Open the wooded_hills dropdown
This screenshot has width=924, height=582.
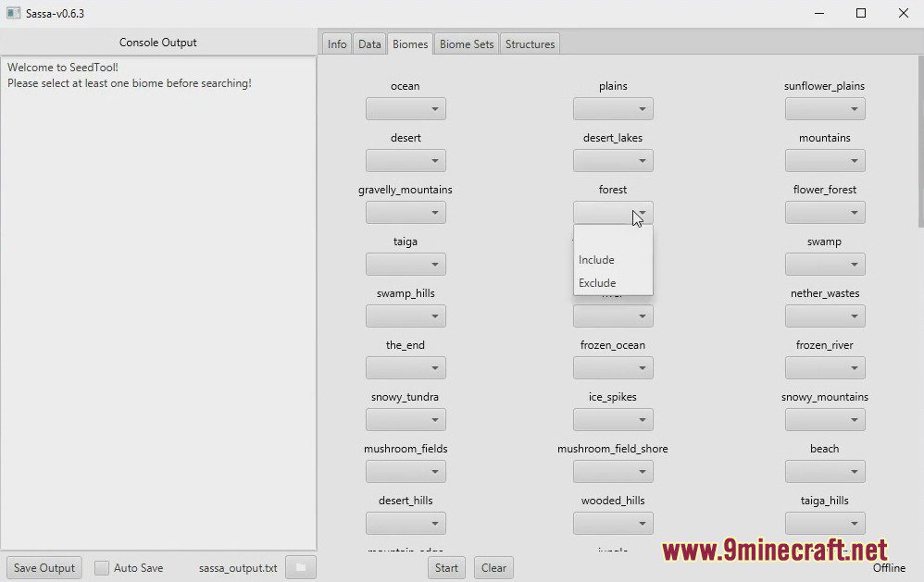pyautogui.click(x=613, y=524)
